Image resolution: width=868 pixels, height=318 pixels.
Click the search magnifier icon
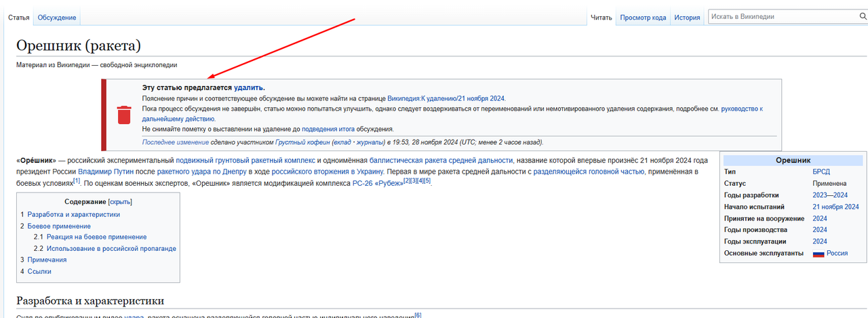click(863, 16)
